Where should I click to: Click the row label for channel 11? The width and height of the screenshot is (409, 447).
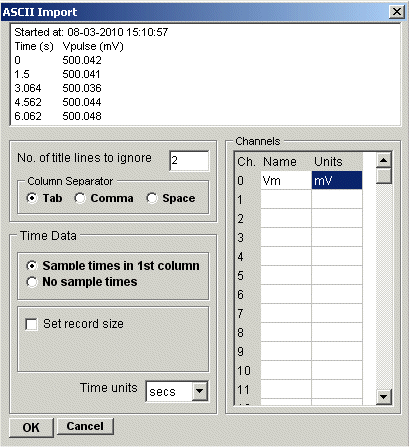(x=244, y=389)
